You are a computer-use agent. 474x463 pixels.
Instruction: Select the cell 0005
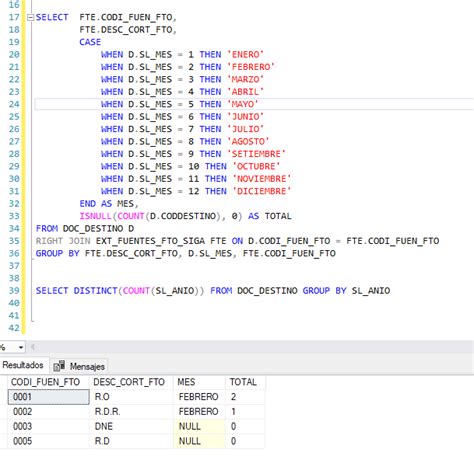pos(49,441)
